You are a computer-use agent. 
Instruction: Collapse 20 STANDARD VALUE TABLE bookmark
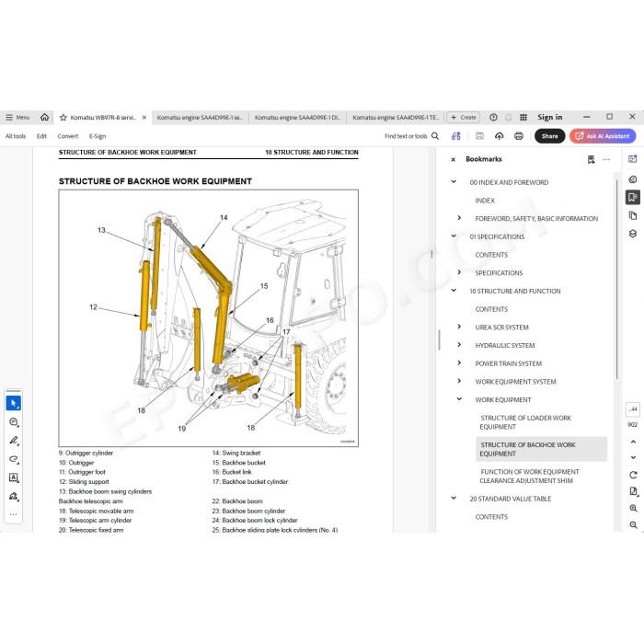point(454,498)
